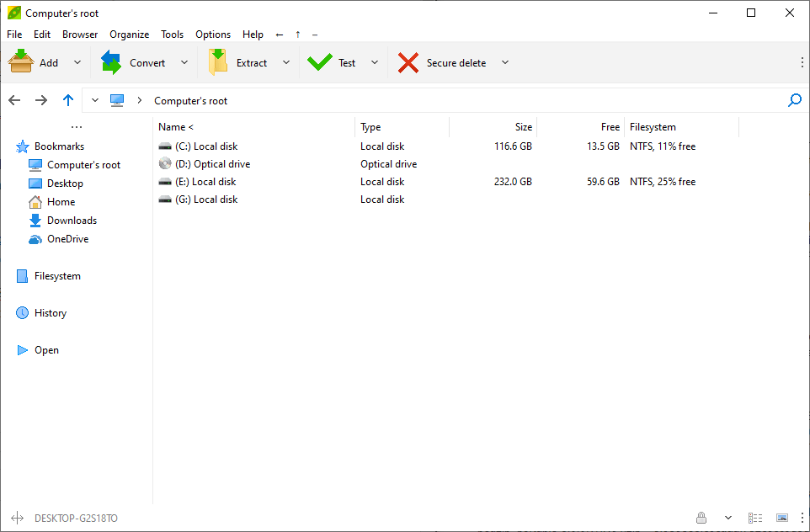This screenshot has width=810, height=532.
Task: Click the padlock icon in status bar
Action: (x=701, y=518)
